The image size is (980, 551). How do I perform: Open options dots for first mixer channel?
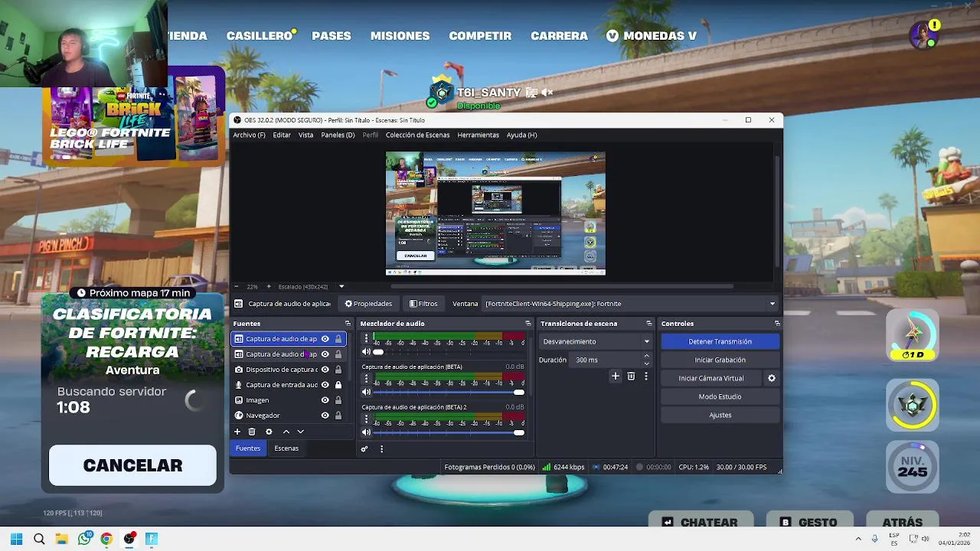pyautogui.click(x=366, y=338)
